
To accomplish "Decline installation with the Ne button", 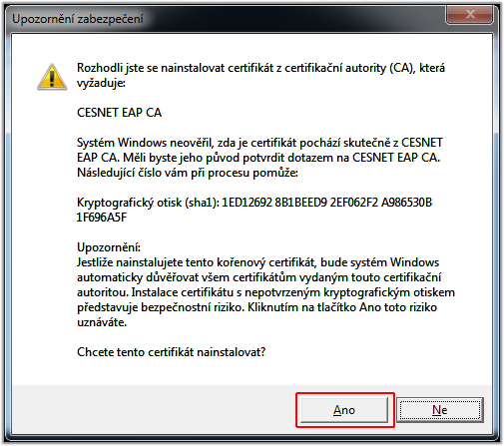I will [440, 410].
